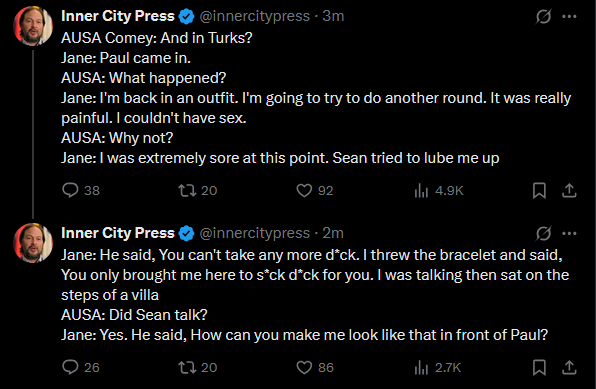Click the @innercitypress handle on second tweet
This screenshot has width=596, height=389.
coord(254,233)
